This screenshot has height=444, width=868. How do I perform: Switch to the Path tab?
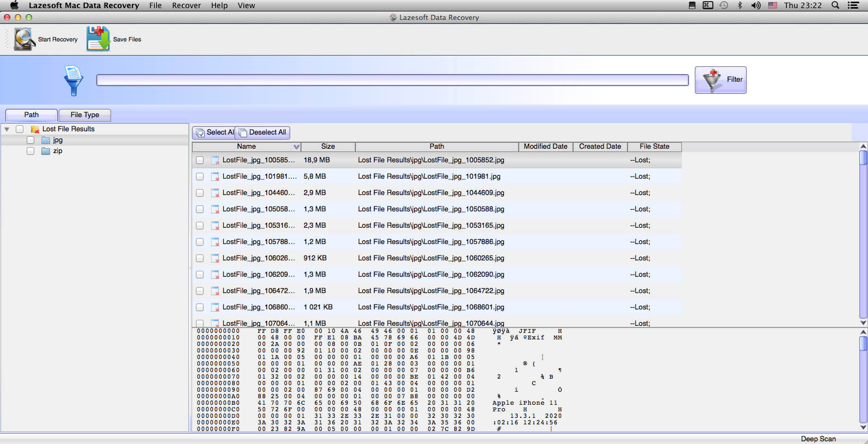point(32,115)
